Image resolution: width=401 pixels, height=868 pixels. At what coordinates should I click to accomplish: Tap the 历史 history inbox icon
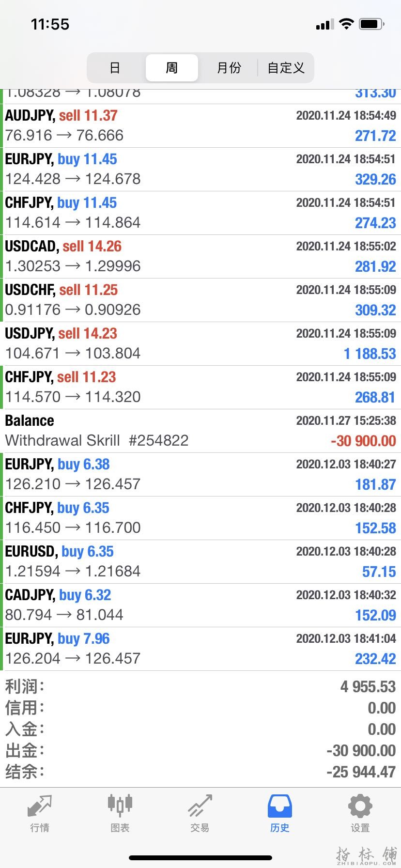click(280, 806)
